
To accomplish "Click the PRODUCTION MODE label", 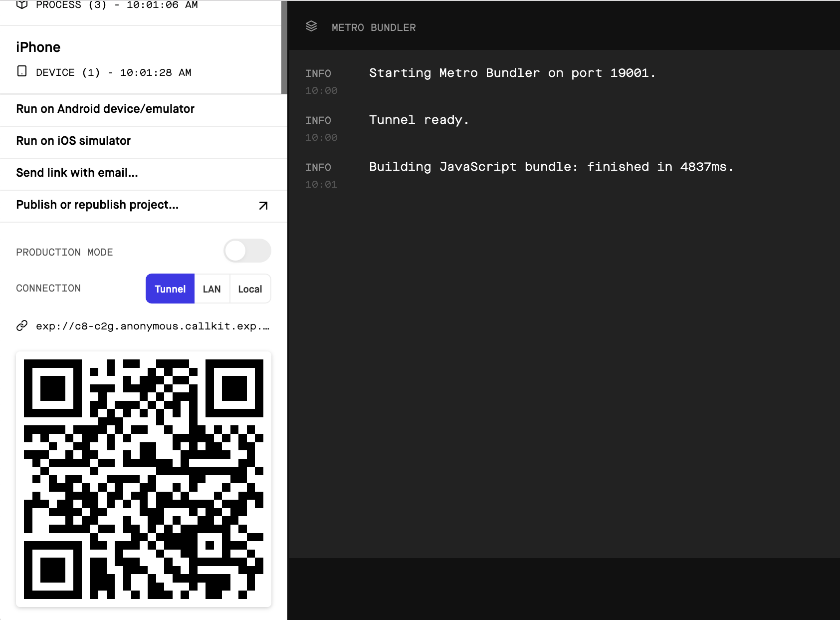I will click(64, 252).
